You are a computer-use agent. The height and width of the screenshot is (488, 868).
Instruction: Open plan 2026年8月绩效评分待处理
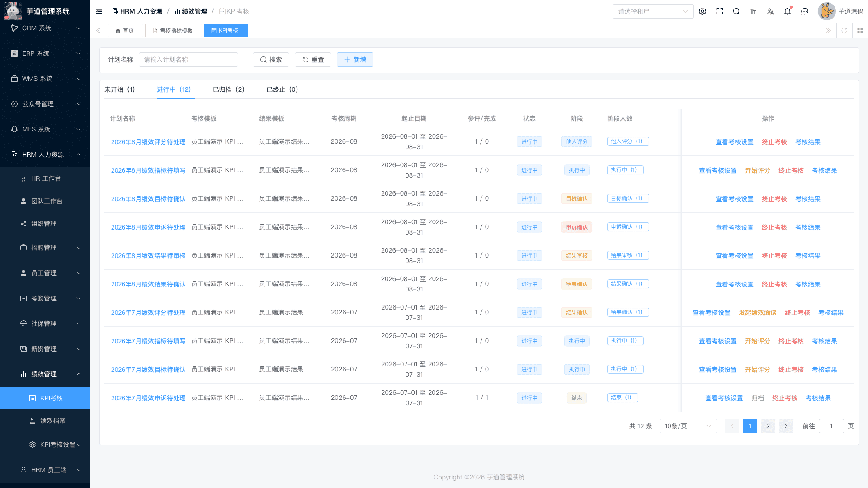point(148,142)
